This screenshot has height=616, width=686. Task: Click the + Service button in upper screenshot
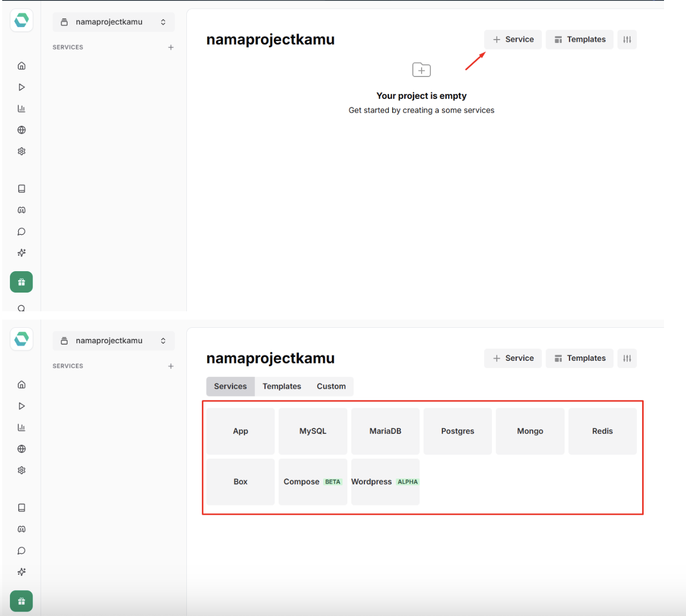[513, 40]
